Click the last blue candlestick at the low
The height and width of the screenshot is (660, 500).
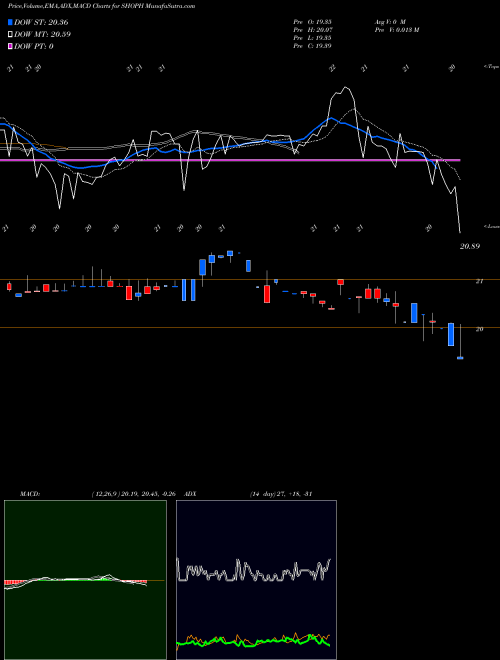coord(460,358)
